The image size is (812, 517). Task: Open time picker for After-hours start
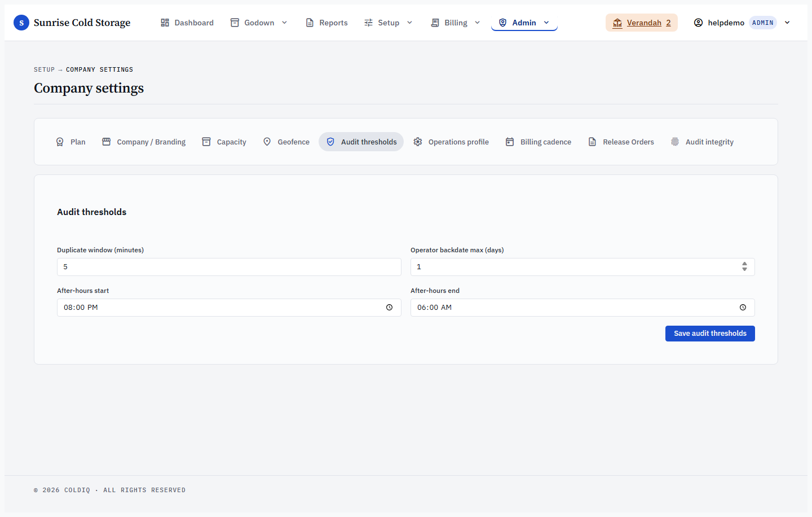(x=389, y=308)
